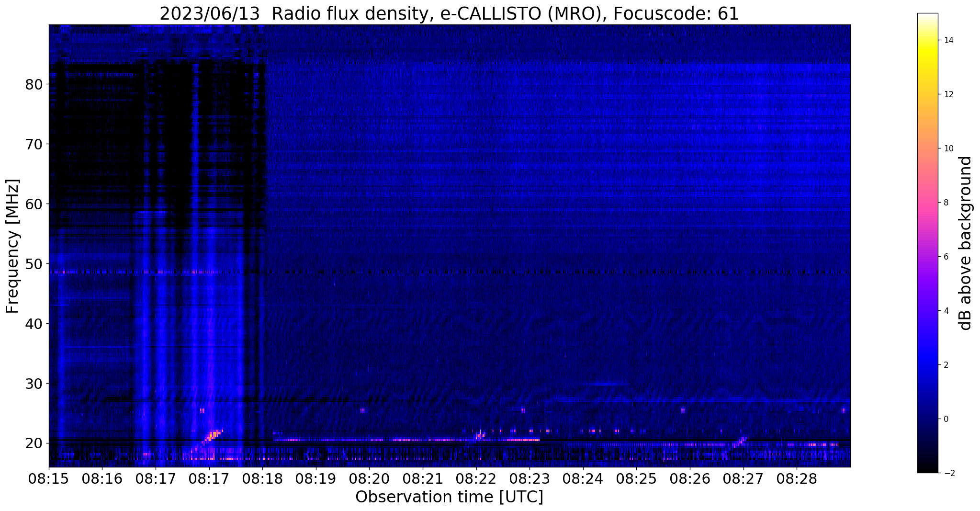Click the 'dB above background' colorbar label
The image size is (980, 511).
click(965, 243)
